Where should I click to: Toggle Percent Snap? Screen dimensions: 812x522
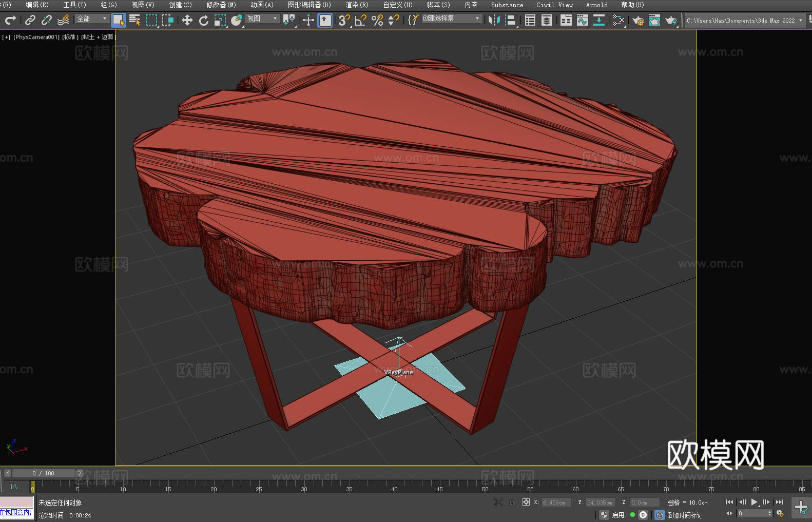point(377,20)
